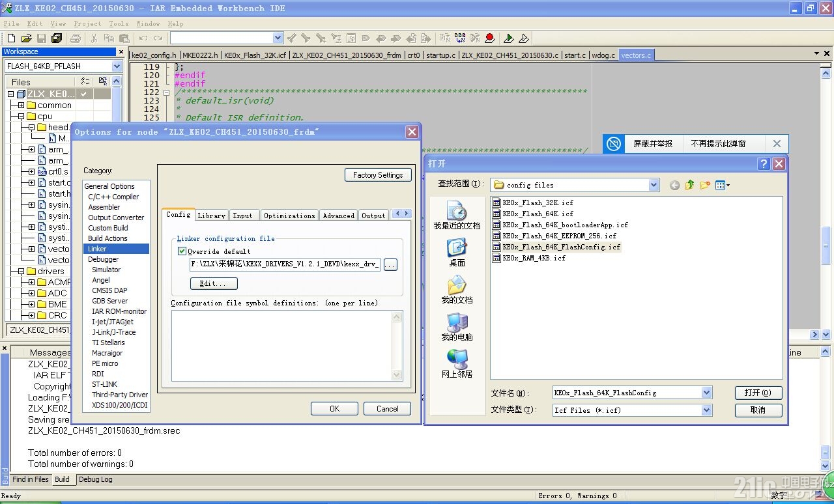Select the J-Link/J-Trace category

click(114, 332)
